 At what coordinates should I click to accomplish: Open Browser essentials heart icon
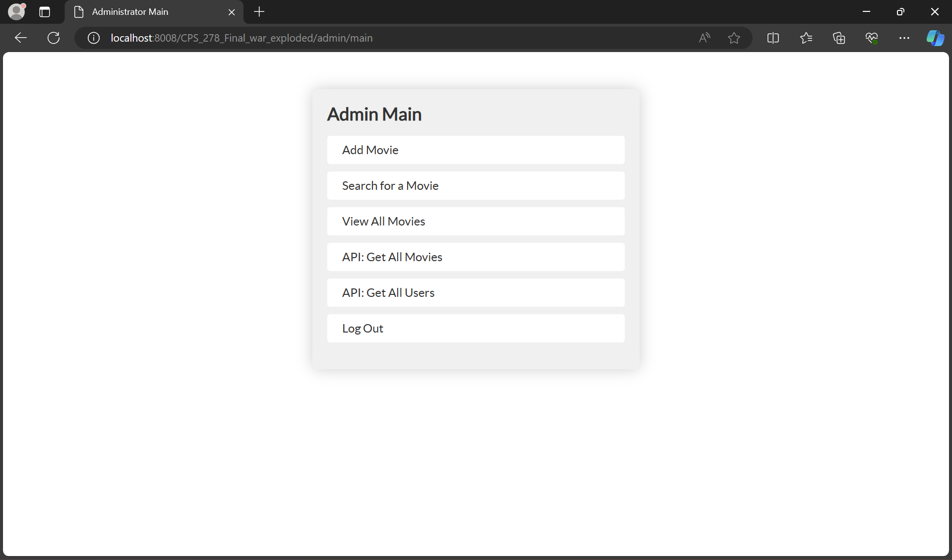tap(872, 38)
